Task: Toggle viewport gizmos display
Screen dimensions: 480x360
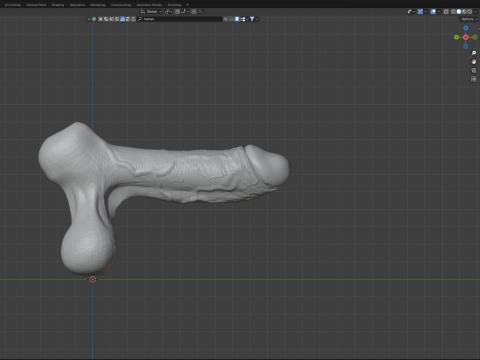Action: (420, 12)
